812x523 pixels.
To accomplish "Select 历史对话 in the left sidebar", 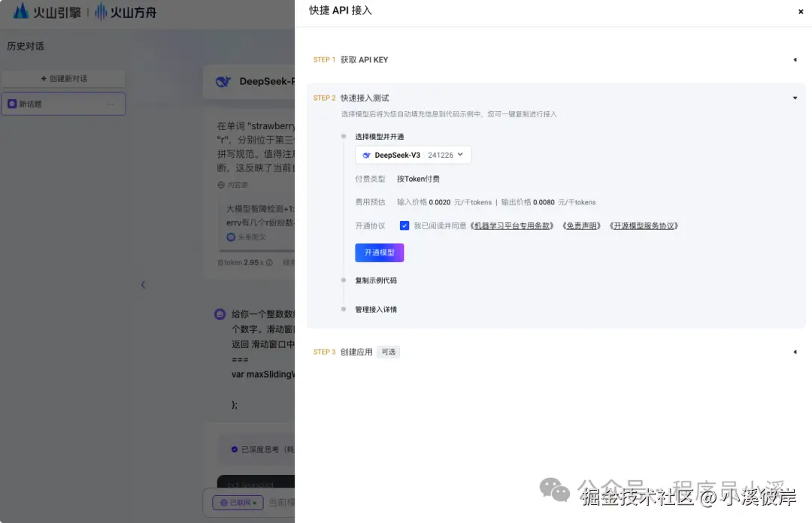I will pos(24,46).
